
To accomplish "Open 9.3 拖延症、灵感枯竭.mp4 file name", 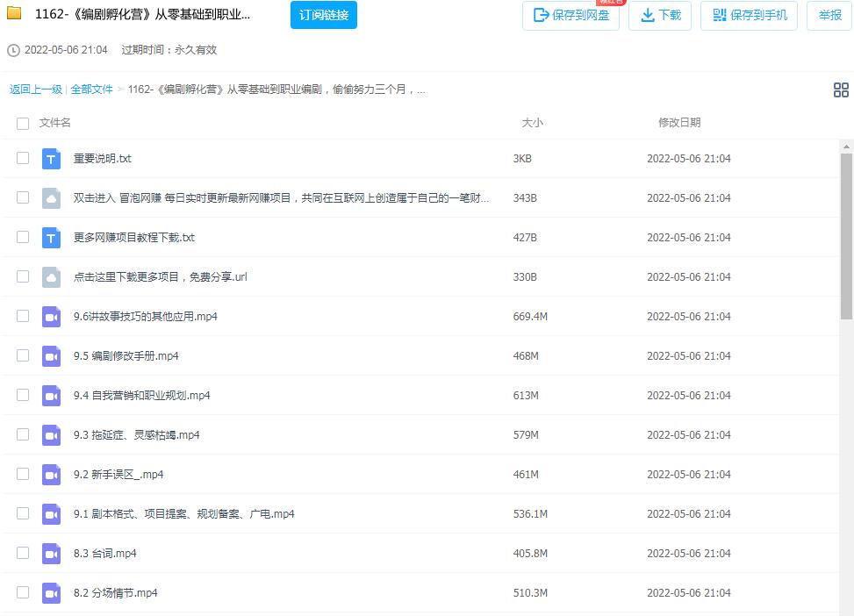I will [137, 435].
